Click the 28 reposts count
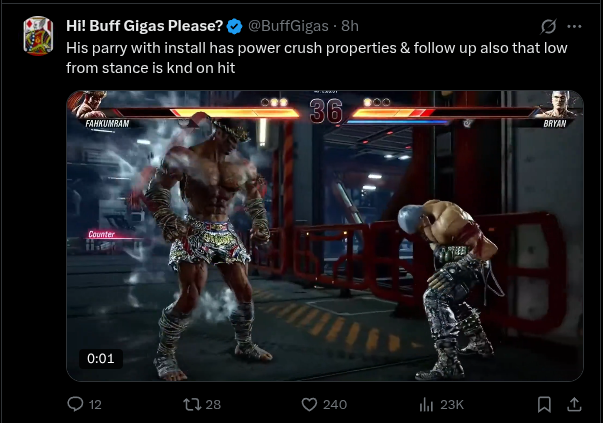Viewport: 603px width, 423px height. click(x=213, y=405)
